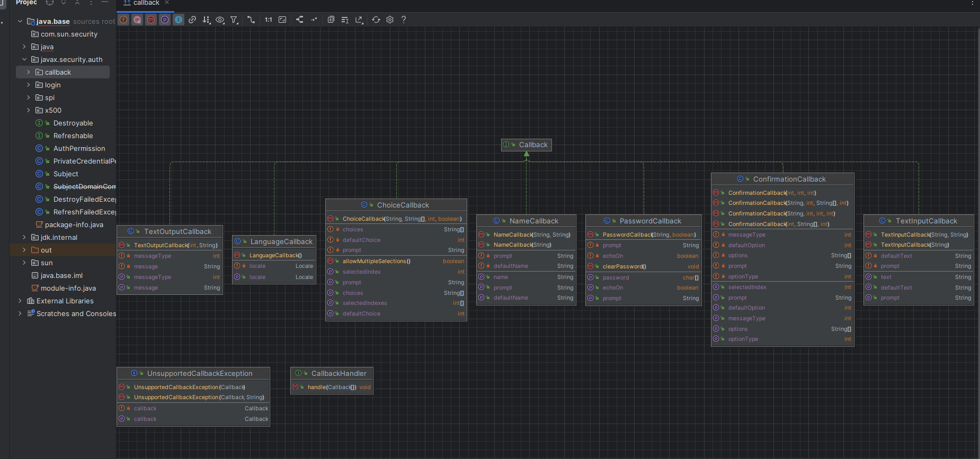Select the ConfirmationCallback class header in diagram

789,179
